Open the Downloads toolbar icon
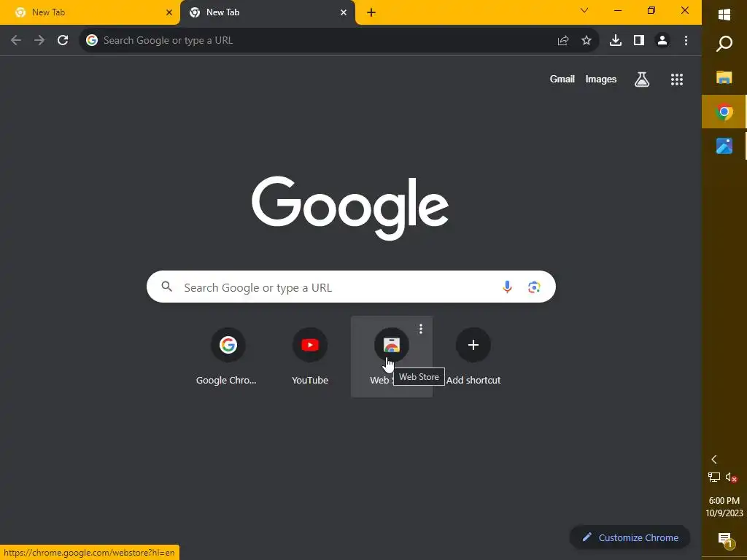 click(616, 41)
